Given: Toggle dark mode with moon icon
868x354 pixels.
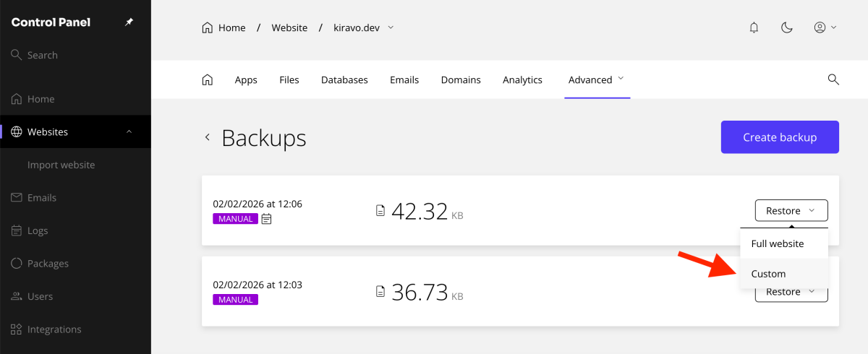Looking at the screenshot, I should pyautogui.click(x=787, y=27).
